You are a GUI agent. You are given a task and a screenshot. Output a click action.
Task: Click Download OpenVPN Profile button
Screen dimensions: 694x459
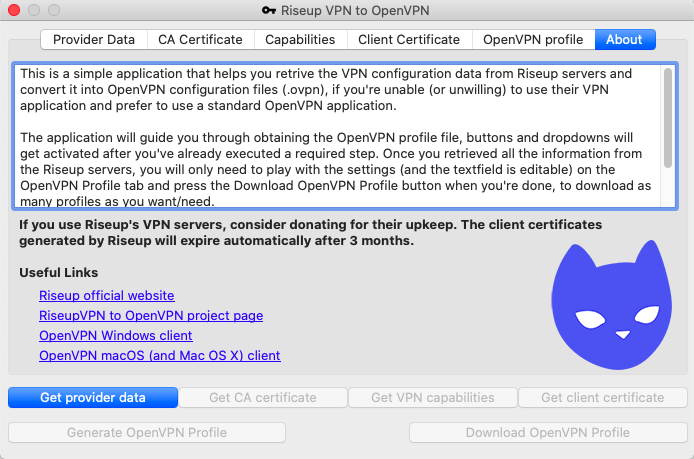548,433
